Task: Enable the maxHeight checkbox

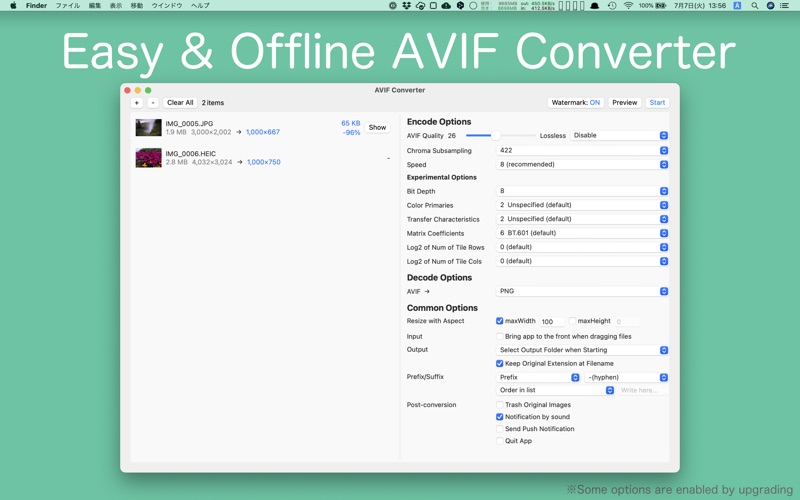Action: click(x=572, y=321)
